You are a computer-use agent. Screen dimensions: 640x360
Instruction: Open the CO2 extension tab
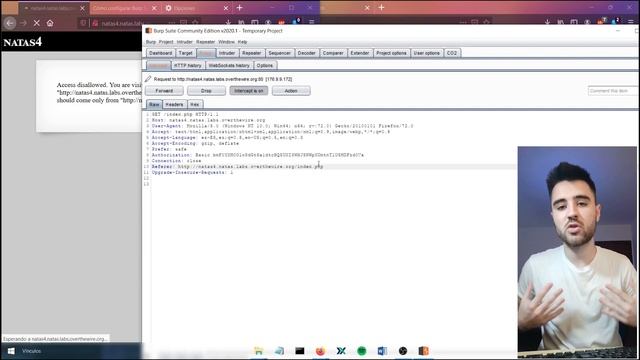[452, 53]
